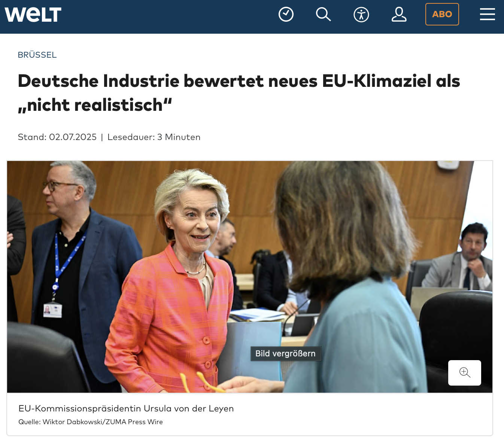Click the headline about EU-Klimaziel
The height and width of the screenshot is (444, 504).
point(239,93)
